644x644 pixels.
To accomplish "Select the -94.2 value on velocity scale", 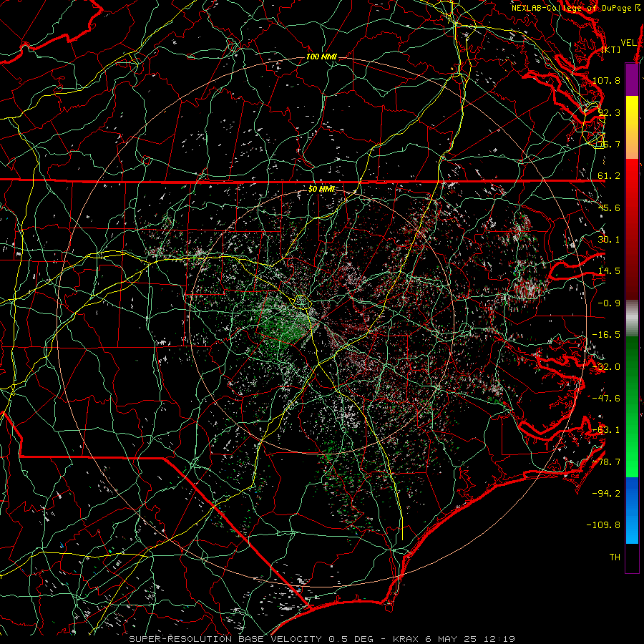I will [606, 493].
